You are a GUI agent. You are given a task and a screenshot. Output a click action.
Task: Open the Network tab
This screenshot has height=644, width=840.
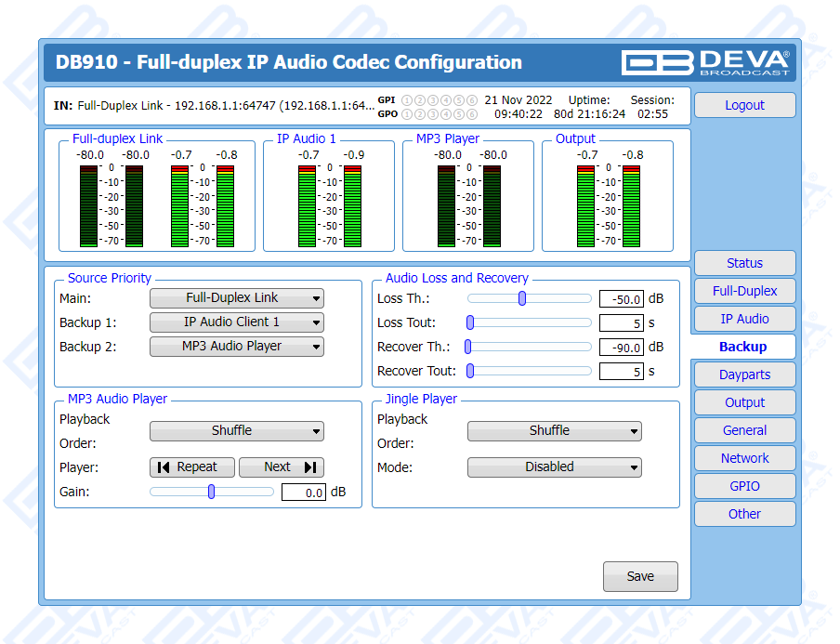click(x=744, y=458)
